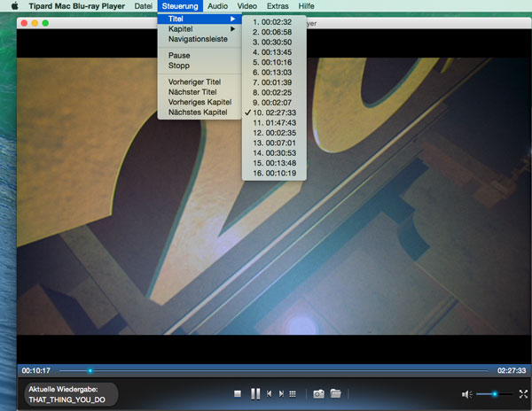Select title 4. 00:13:45
The width and height of the screenshot is (532, 411).
[274, 52]
